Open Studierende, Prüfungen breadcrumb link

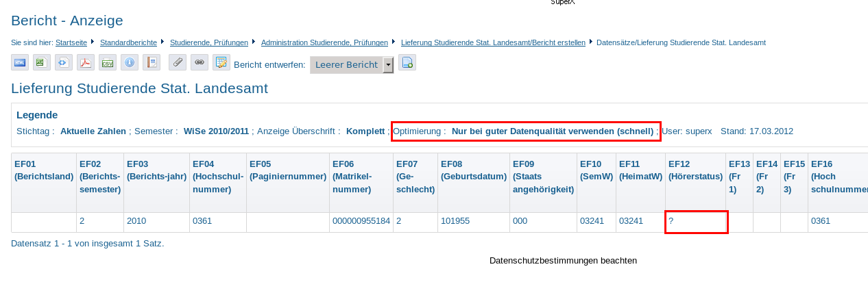coord(209,42)
